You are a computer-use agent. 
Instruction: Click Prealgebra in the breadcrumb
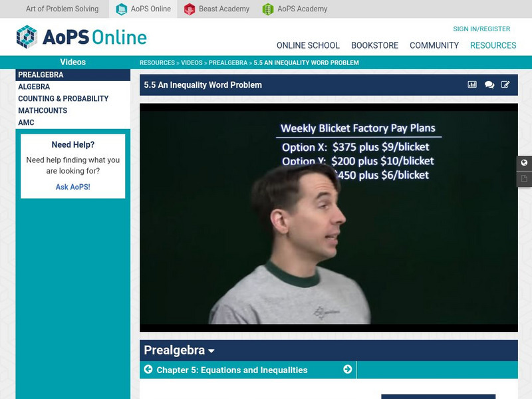228,63
